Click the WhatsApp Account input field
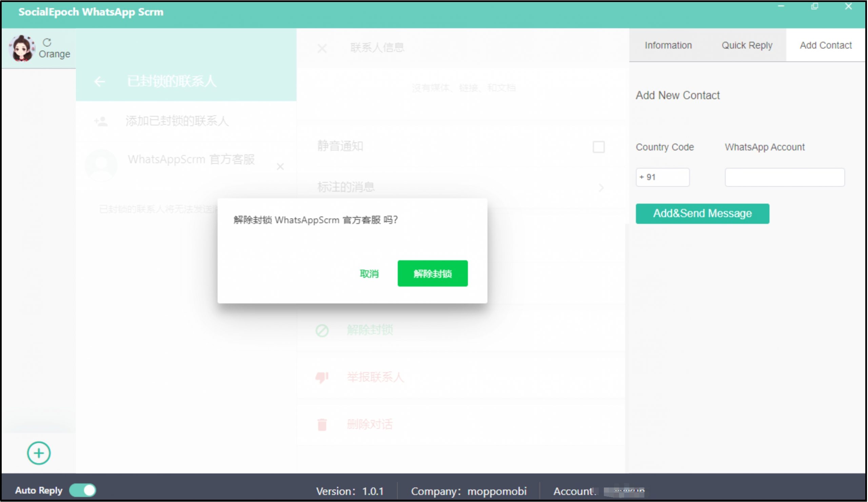Screen dimensions: 868x502 [x=785, y=178]
